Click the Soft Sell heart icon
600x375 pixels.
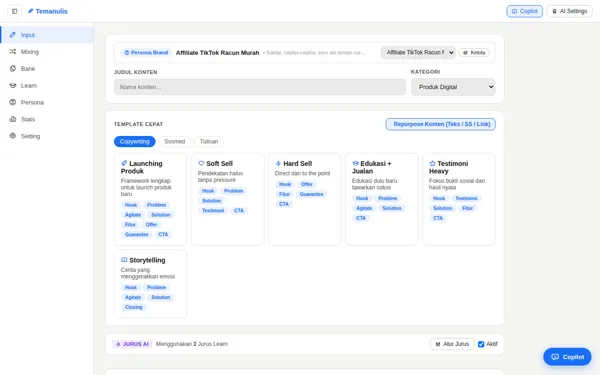point(201,163)
